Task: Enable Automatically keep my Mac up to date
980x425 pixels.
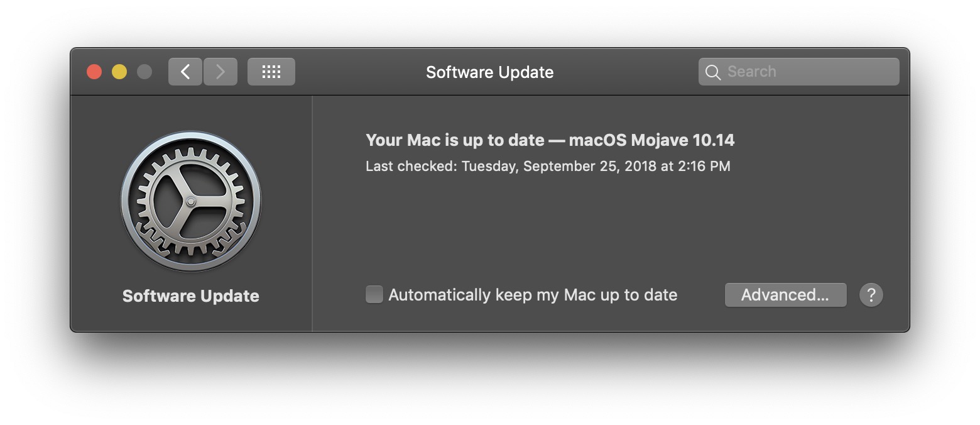Action: (374, 294)
